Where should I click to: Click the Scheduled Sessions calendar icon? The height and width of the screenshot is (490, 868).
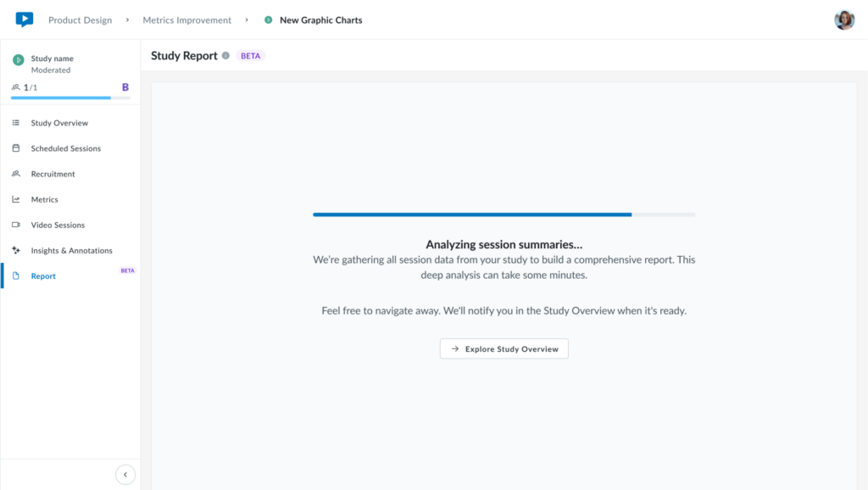[16, 148]
